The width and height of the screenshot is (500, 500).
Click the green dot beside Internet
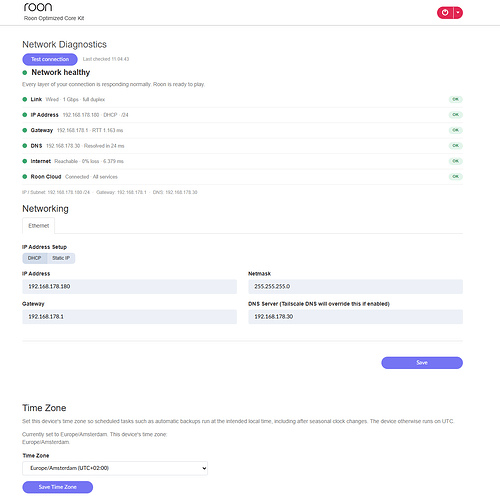25,161
